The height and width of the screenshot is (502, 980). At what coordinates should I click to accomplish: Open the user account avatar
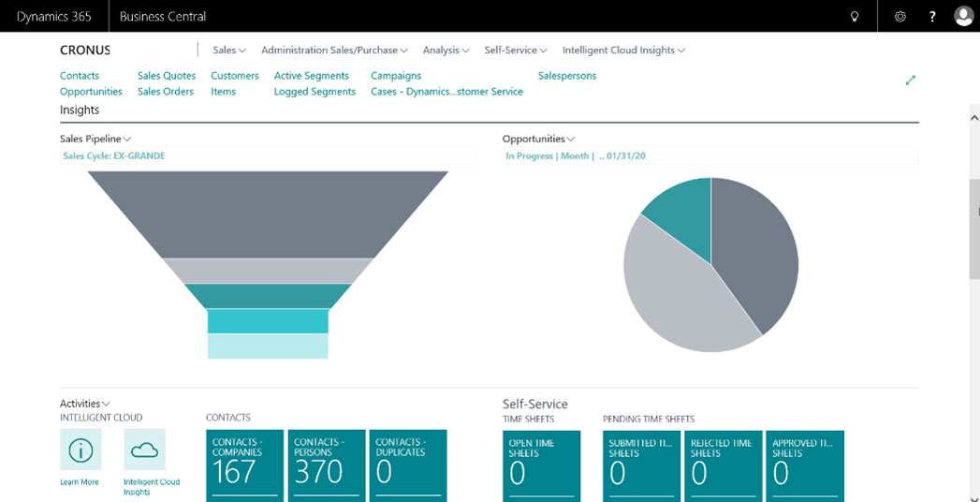point(963,16)
